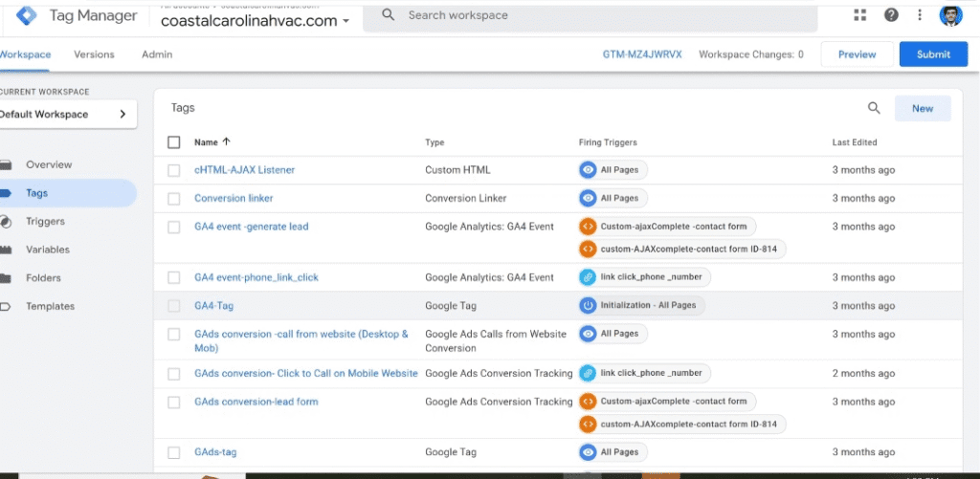Check the Conversion linker tag checkbox
Viewport: 980px width, 479px height.
(x=174, y=199)
